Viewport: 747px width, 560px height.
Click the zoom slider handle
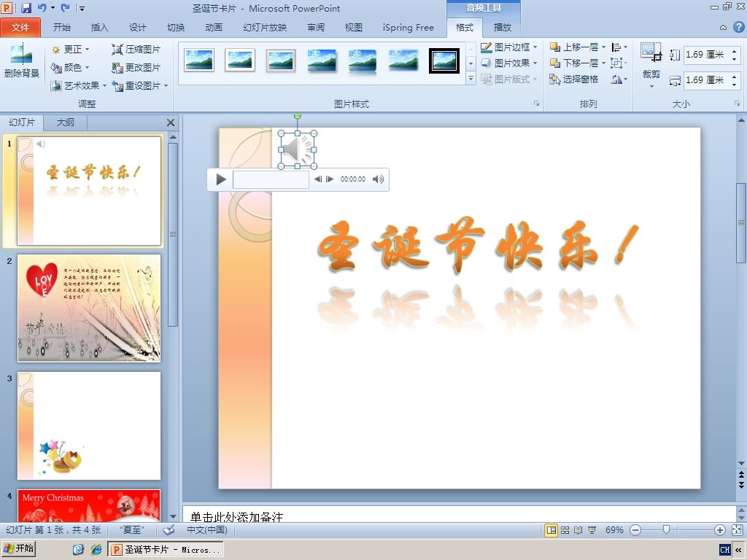[667, 530]
